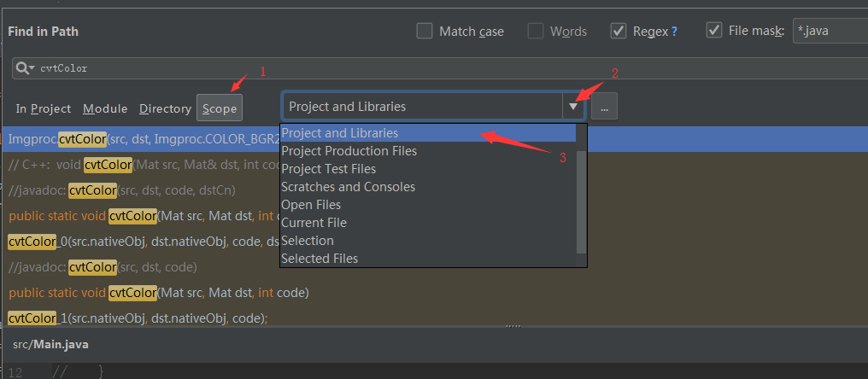The width and height of the screenshot is (868, 379).
Task: Toggle the Words checkbox
Action: coord(536,31)
